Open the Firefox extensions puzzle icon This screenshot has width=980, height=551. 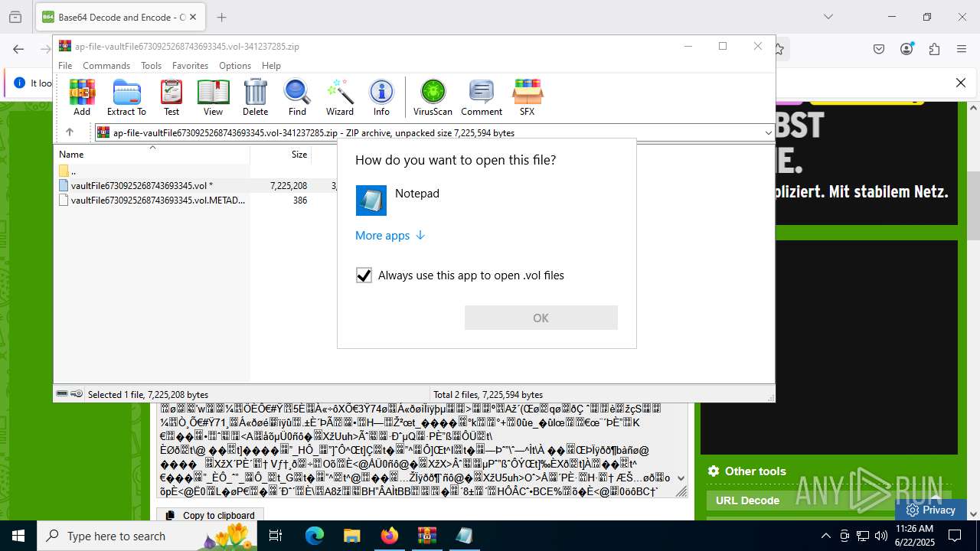point(934,49)
